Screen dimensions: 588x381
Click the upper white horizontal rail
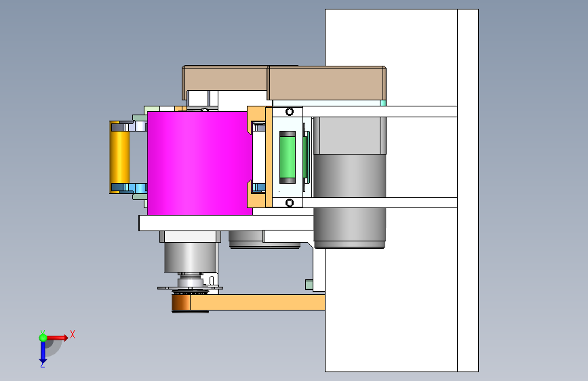tap(380, 111)
